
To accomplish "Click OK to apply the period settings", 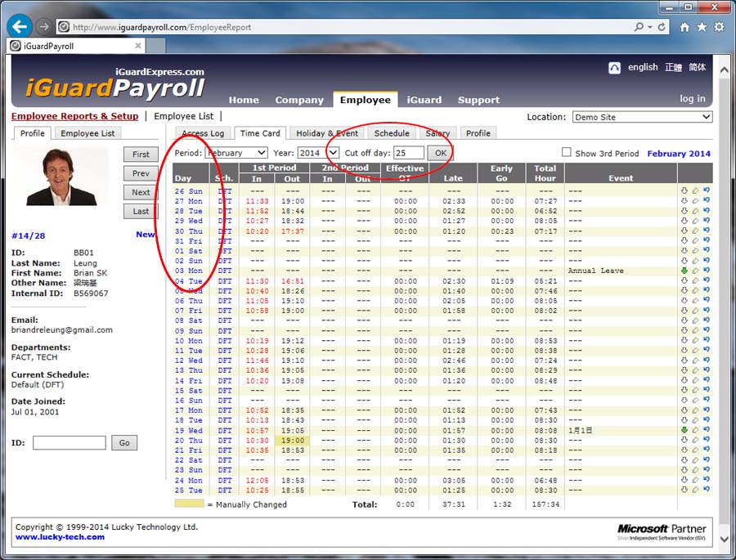I will 440,153.
